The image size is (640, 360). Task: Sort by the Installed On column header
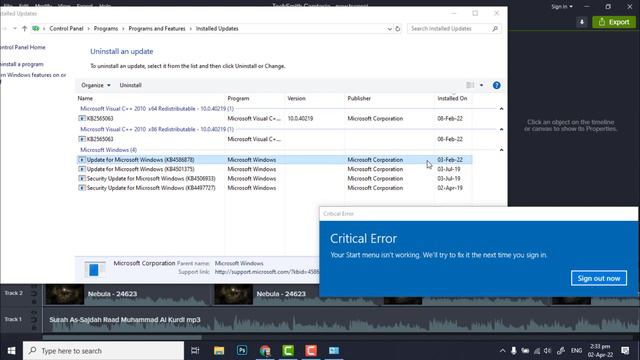pos(453,98)
